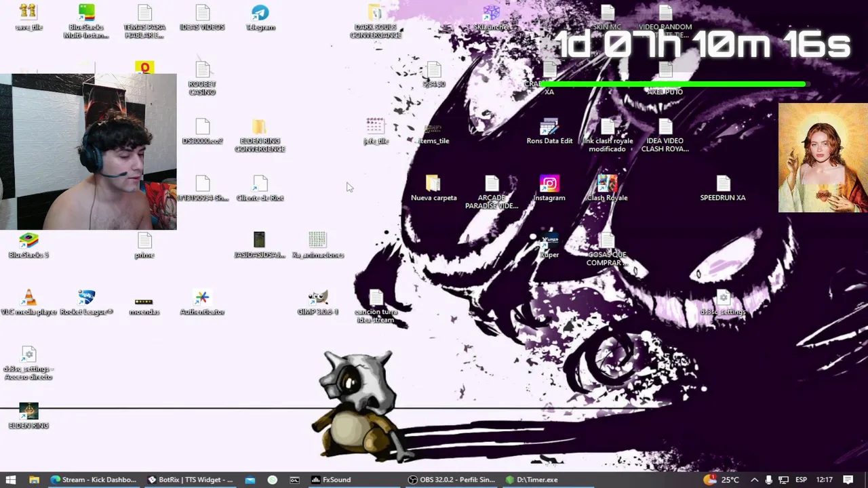Viewport: 868px width, 488px height.
Task: Expand hidden system tray icons
Action: pos(754,480)
